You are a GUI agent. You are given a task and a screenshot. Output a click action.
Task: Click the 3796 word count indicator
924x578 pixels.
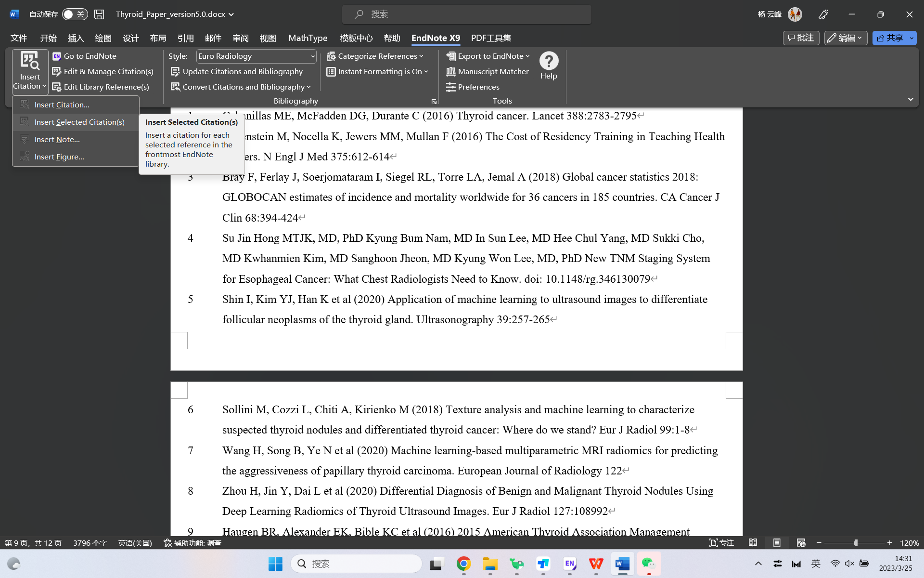click(x=90, y=543)
